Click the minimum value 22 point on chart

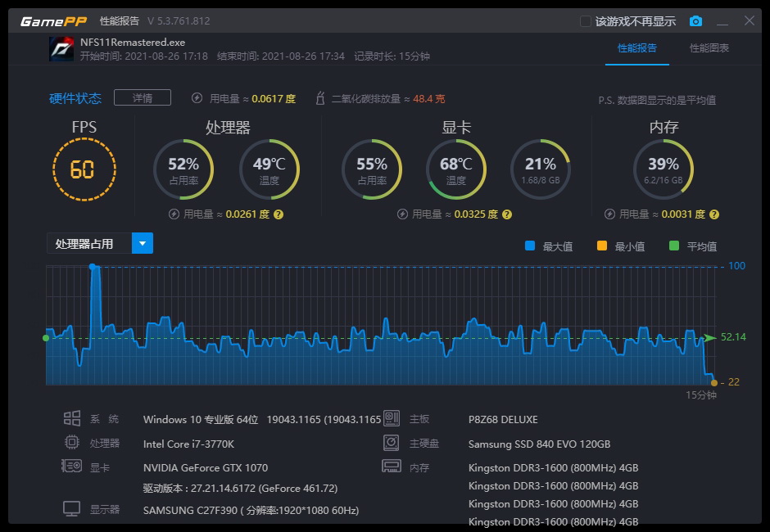(x=714, y=383)
